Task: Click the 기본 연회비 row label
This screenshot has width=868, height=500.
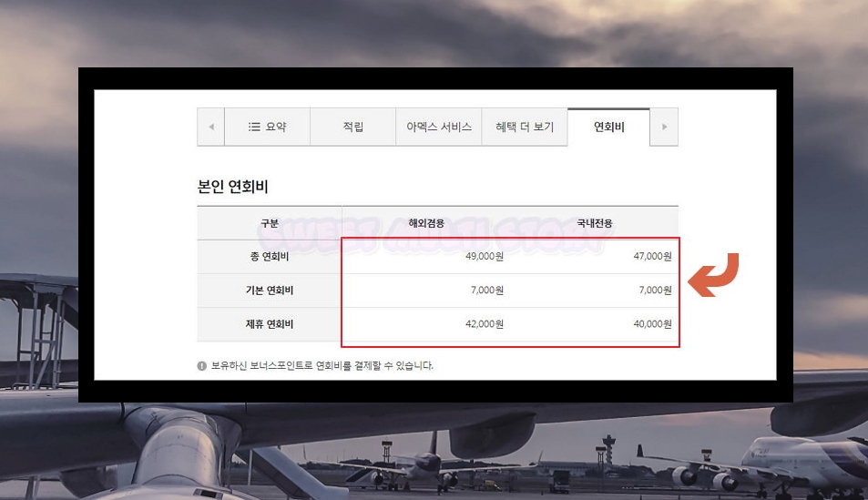Action: click(x=270, y=291)
